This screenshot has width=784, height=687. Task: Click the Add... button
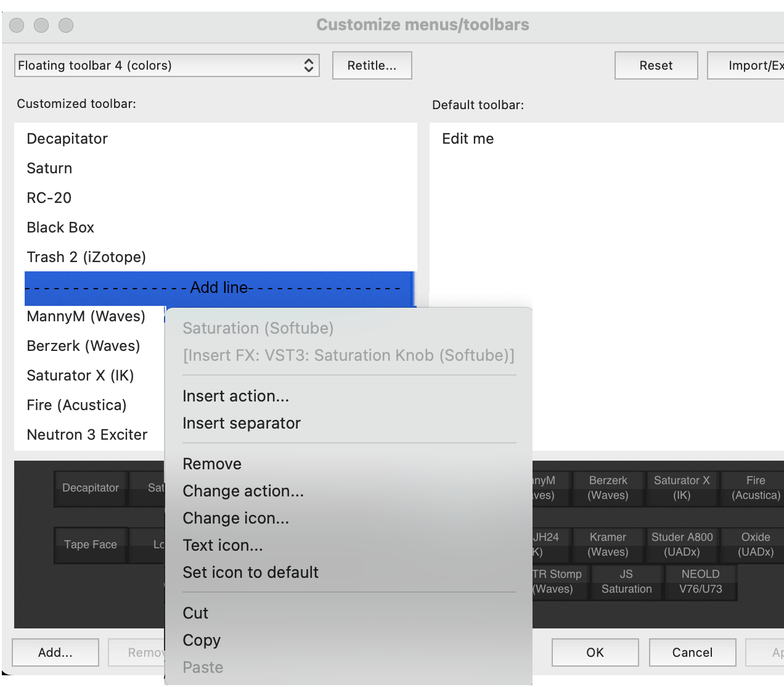55,652
